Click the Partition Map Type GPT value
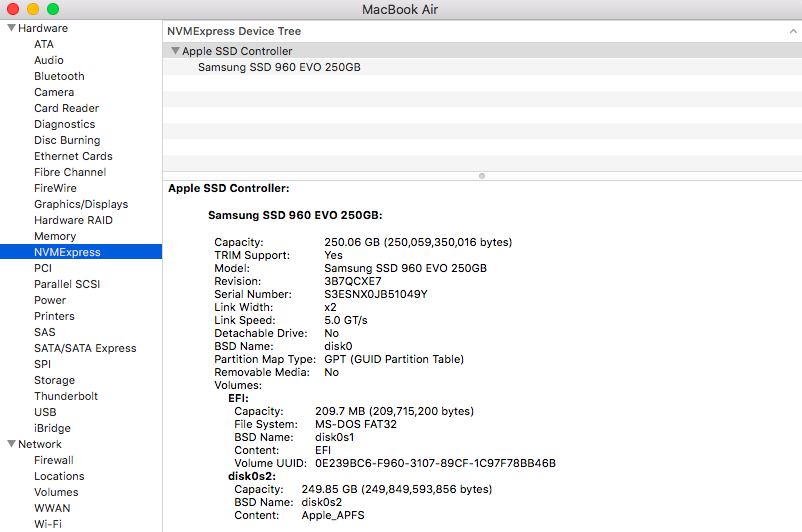802x532 pixels. 394,359
